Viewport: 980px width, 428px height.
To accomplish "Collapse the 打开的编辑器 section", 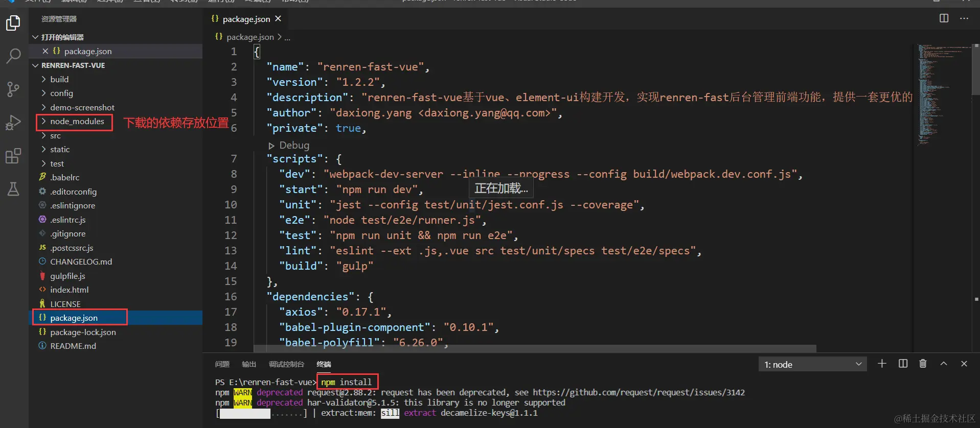I will (116, 37).
